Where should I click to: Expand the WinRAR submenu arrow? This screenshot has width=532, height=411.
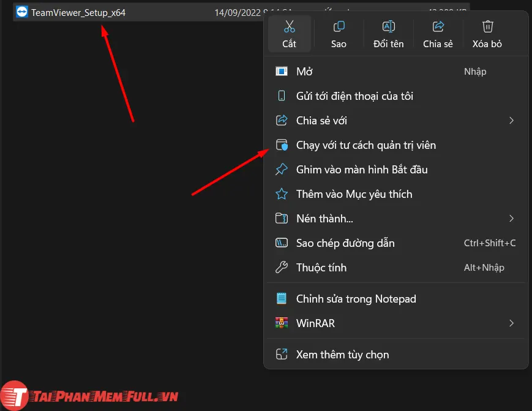click(x=511, y=323)
